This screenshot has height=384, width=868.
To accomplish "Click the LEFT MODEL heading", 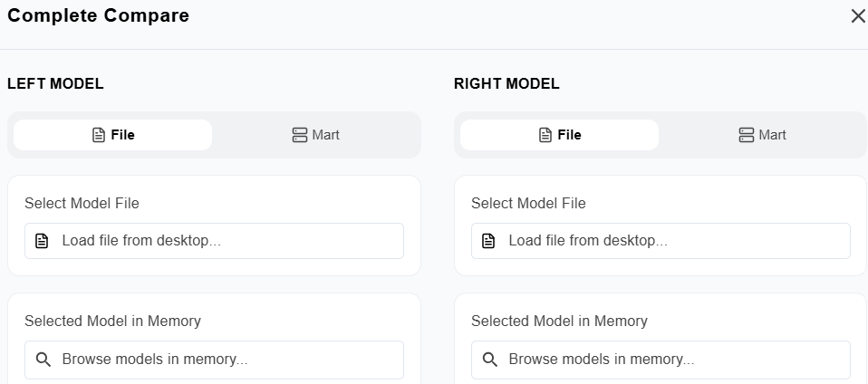I will coord(55,84).
